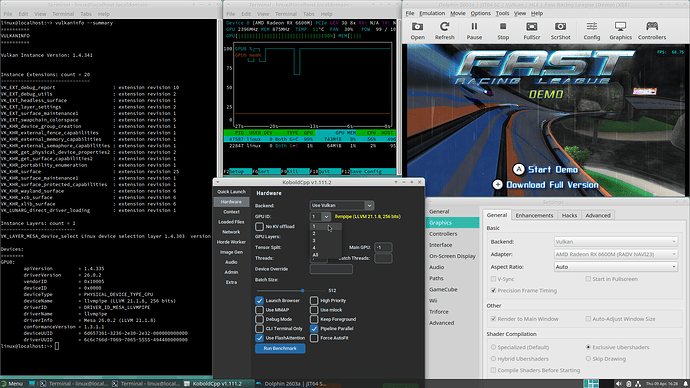Click the Open icon in Dolphin toolbar
The width and height of the screenshot is (690, 388).
[417, 27]
